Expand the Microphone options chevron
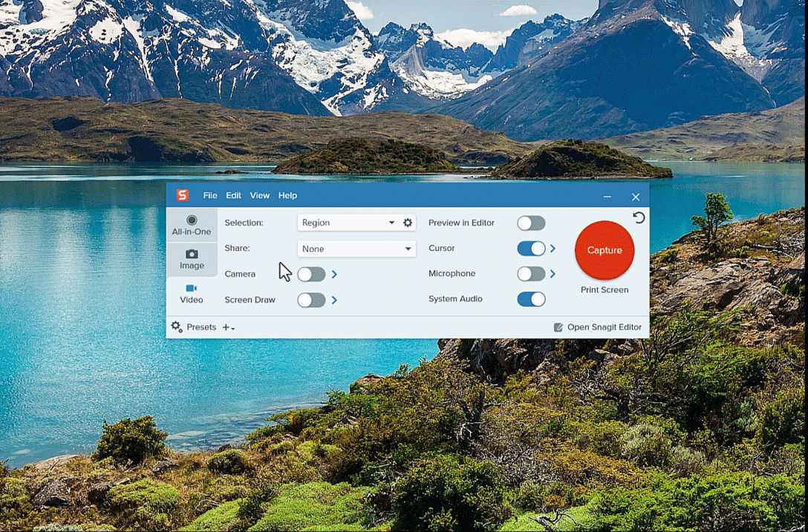The width and height of the screenshot is (808, 532). coord(553,274)
